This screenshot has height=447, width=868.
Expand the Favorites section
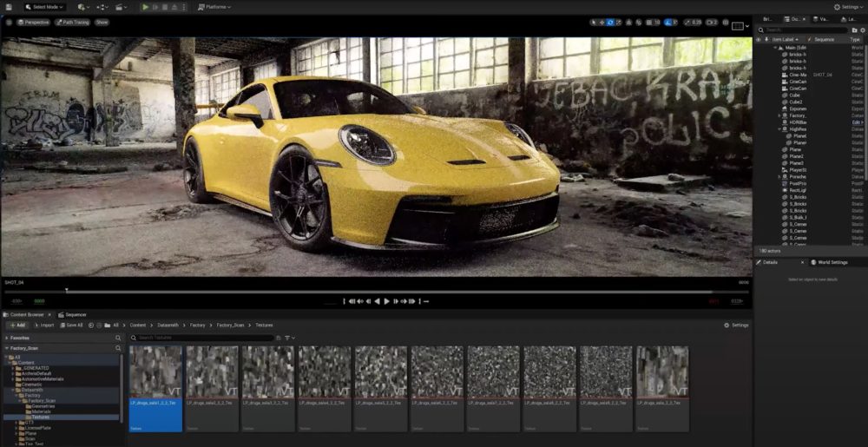point(7,338)
